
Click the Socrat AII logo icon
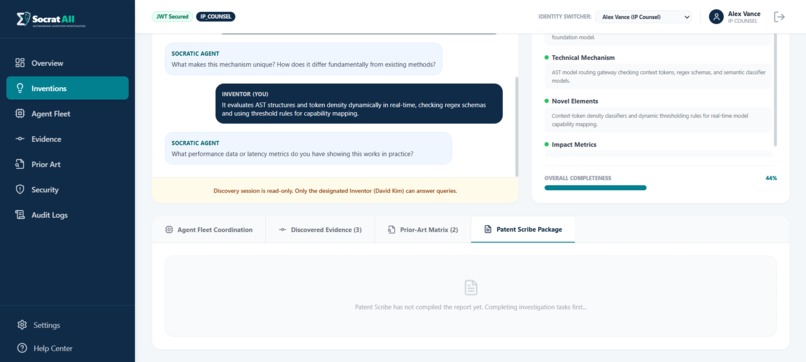(x=23, y=19)
